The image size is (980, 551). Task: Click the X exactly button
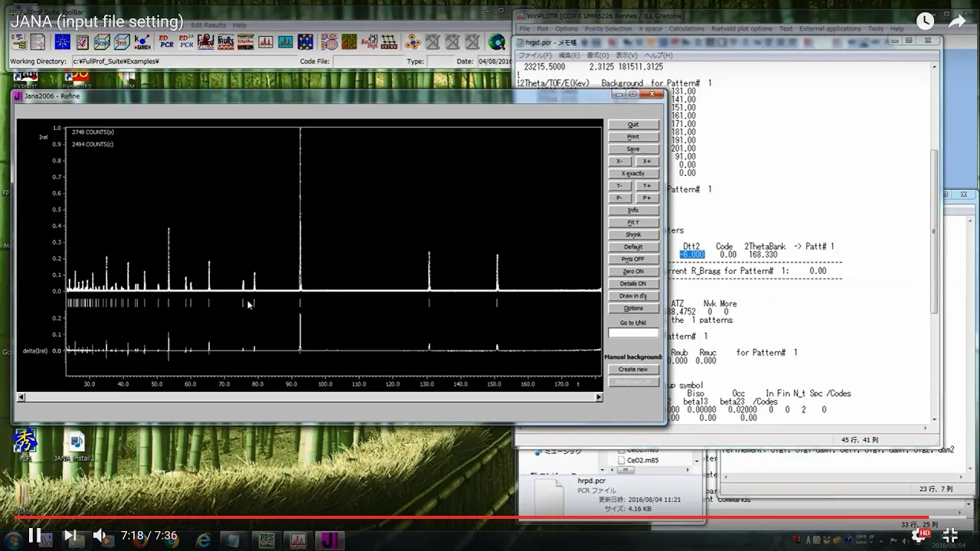click(633, 174)
